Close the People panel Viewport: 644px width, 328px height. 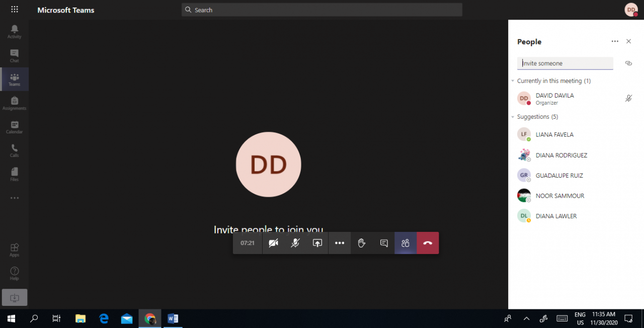(x=628, y=41)
